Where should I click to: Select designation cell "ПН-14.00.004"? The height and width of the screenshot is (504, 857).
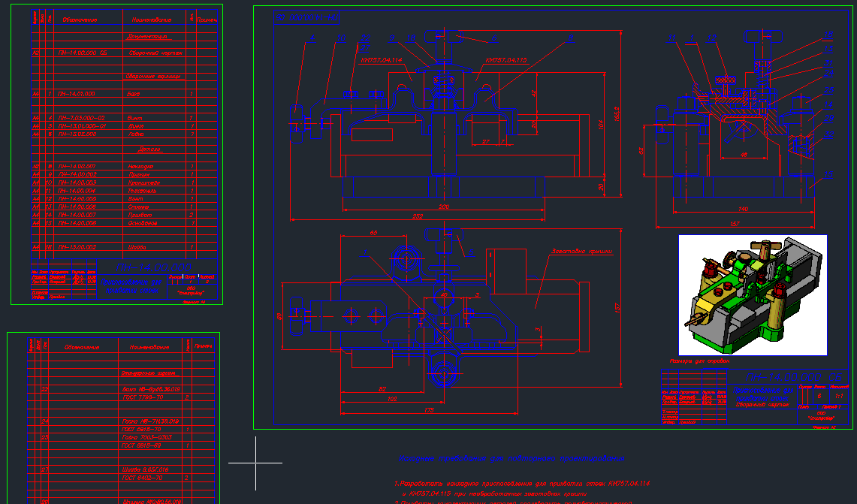click(77, 191)
